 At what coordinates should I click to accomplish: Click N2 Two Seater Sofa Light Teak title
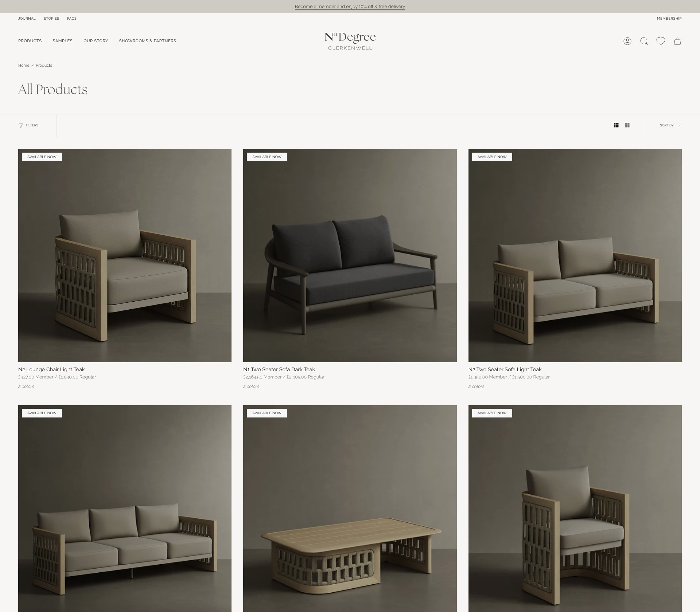(x=505, y=369)
